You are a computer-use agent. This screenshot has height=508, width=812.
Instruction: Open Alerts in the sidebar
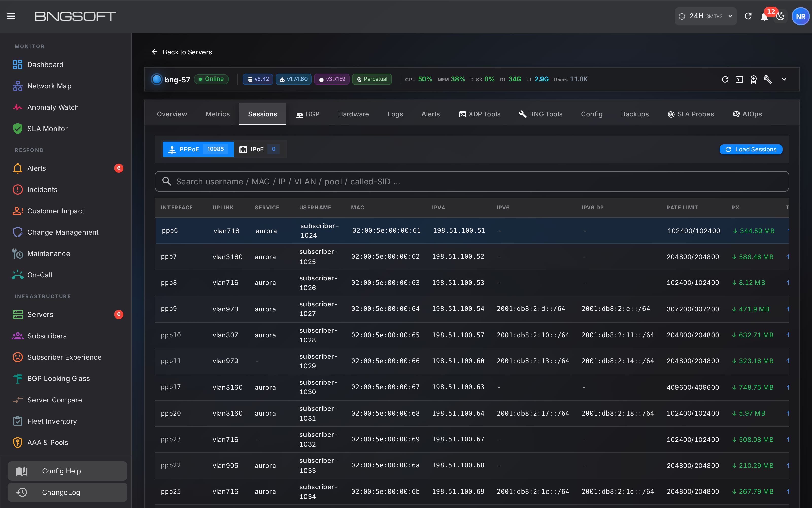[66, 168]
